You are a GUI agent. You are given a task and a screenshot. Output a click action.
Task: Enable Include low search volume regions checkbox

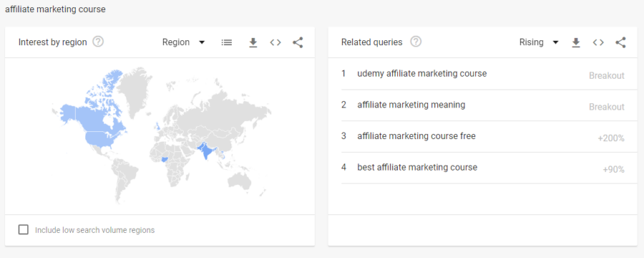(24, 229)
